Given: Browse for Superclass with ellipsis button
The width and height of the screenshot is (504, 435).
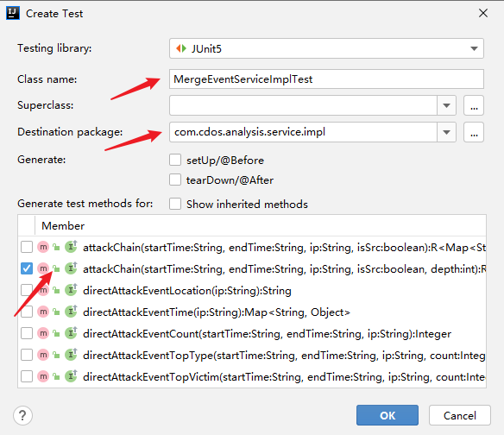Looking at the screenshot, I should (x=474, y=105).
